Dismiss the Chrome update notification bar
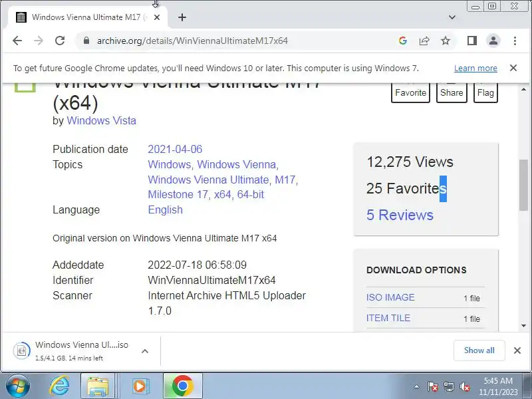The height and width of the screenshot is (399, 532). coord(513,68)
